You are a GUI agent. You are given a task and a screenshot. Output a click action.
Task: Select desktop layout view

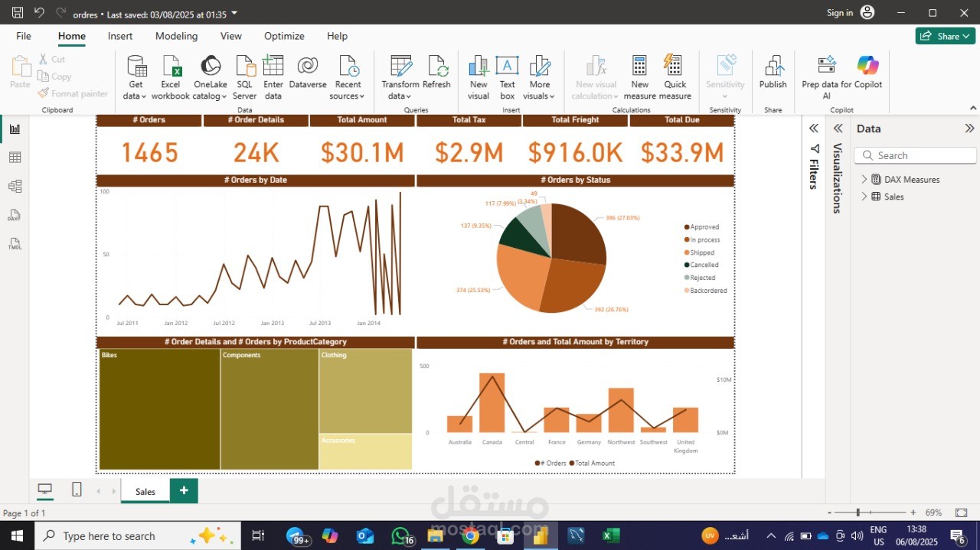[x=45, y=490]
